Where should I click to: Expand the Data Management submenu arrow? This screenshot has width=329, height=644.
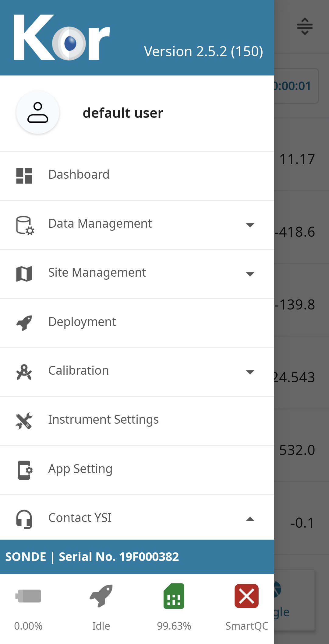click(x=250, y=225)
